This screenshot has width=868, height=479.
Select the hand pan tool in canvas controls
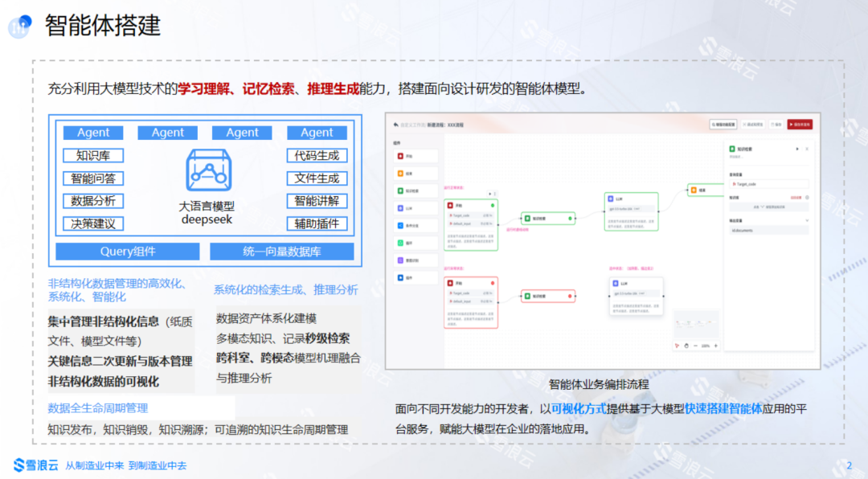[x=686, y=346]
